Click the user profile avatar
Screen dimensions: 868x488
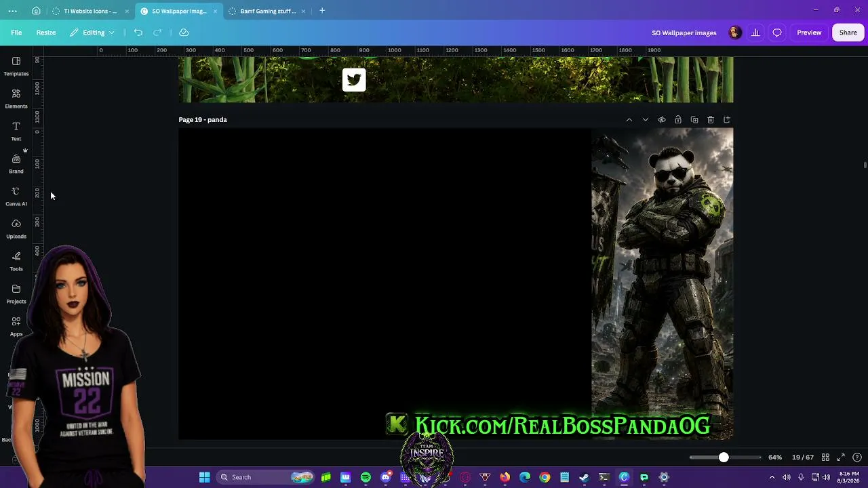tap(735, 33)
